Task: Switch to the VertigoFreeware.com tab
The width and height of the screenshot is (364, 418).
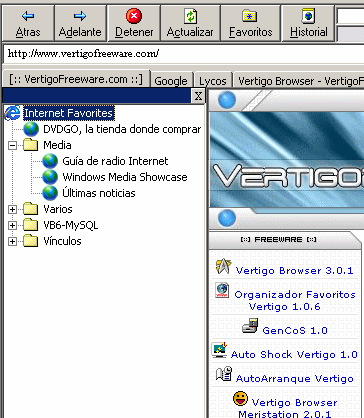Action: (76, 79)
